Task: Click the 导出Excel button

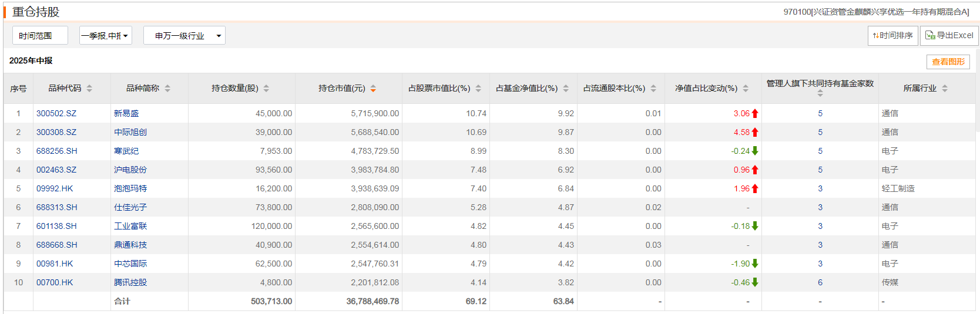Action: (x=949, y=36)
